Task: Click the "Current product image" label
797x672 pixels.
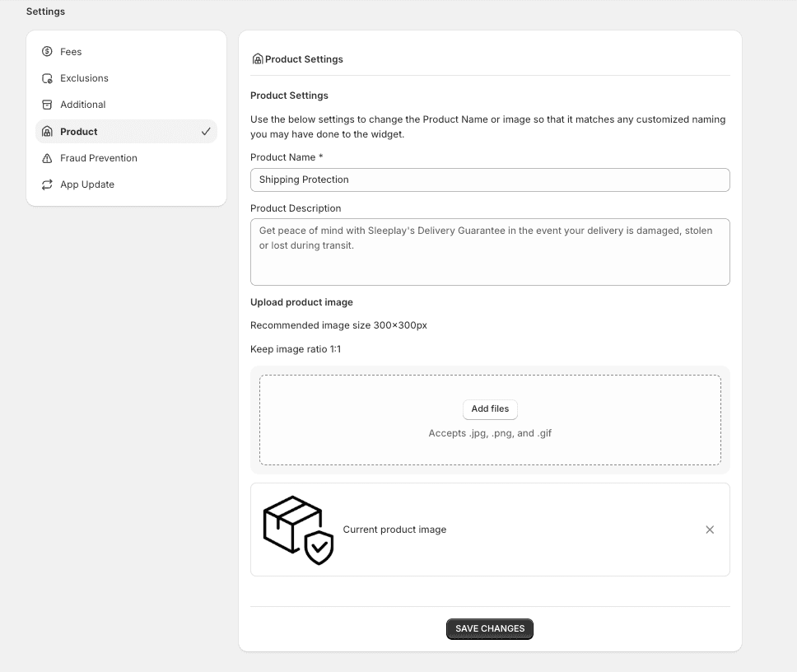Action: click(x=394, y=530)
